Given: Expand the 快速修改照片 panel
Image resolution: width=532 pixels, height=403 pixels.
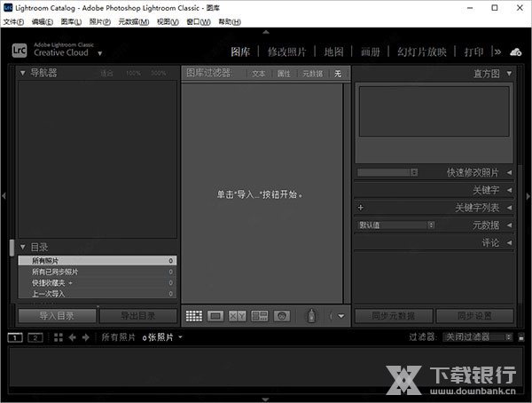Looking at the screenshot, I should (509, 172).
